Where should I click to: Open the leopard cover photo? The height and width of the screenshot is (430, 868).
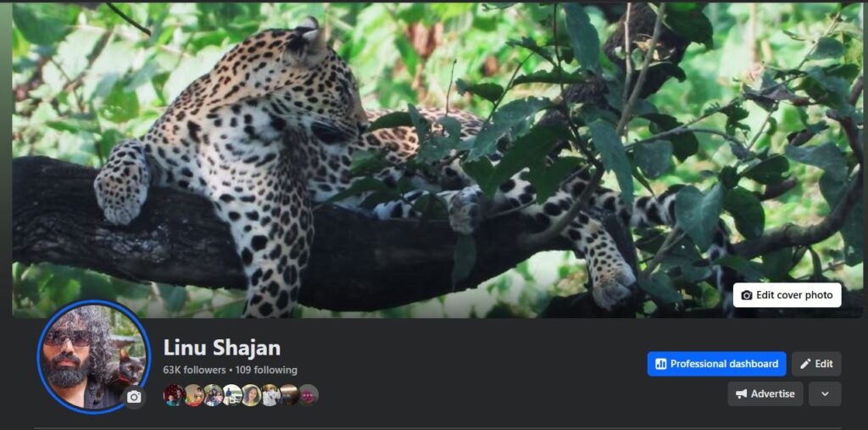point(437,160)
